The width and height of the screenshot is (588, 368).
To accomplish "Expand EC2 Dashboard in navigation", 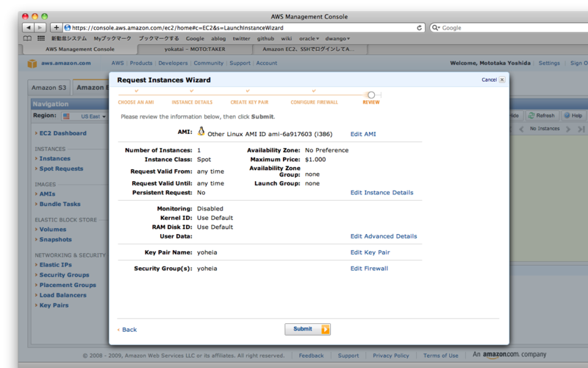I will point(62,133).
